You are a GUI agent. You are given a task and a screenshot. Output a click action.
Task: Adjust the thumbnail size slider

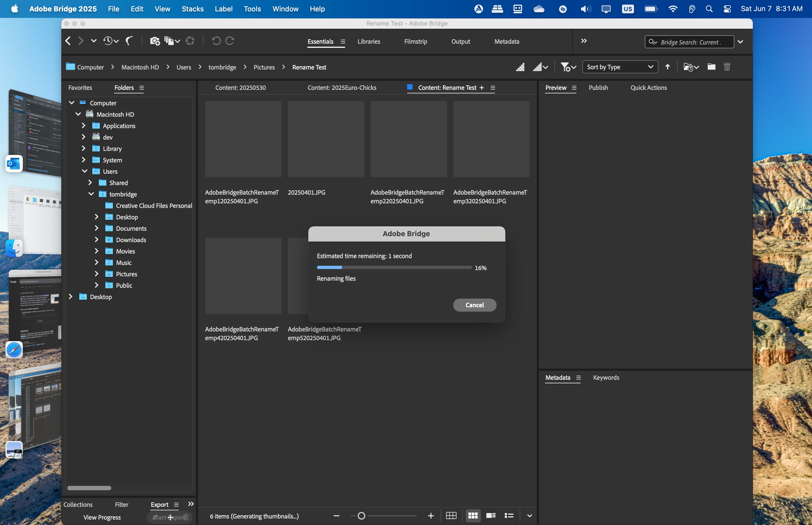point(361,516)
